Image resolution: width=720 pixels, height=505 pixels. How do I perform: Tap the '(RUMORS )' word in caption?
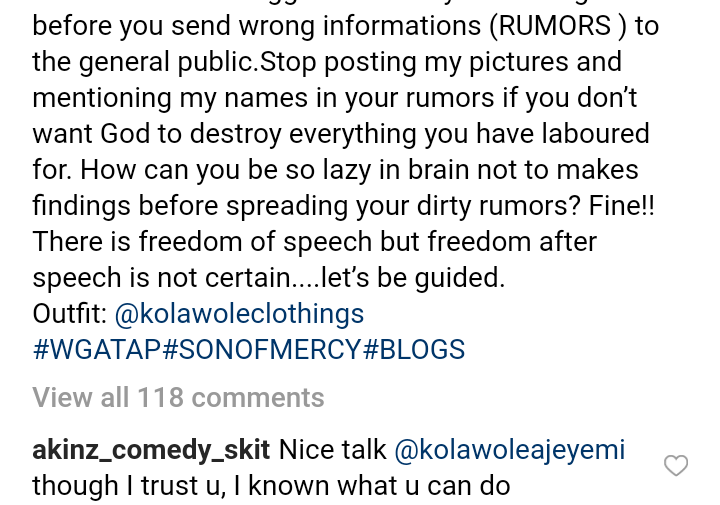(557, 26)
